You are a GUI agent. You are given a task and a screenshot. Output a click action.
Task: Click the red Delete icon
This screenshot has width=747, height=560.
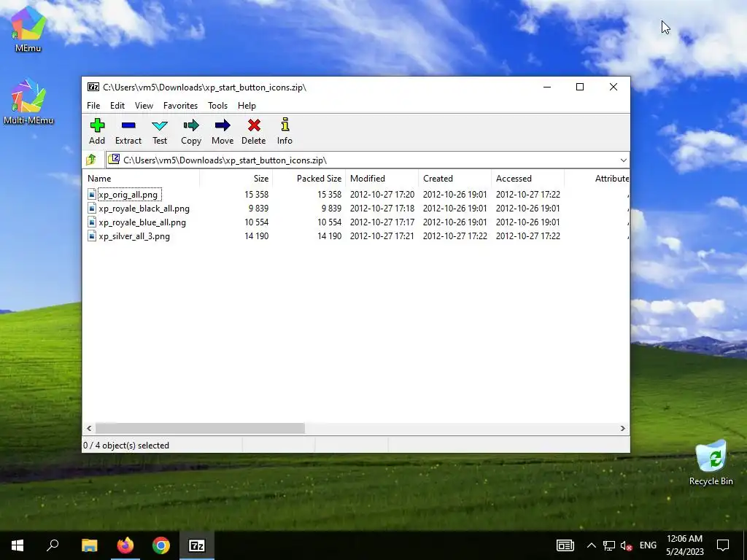pyautogui.click(x=254, y=125)
